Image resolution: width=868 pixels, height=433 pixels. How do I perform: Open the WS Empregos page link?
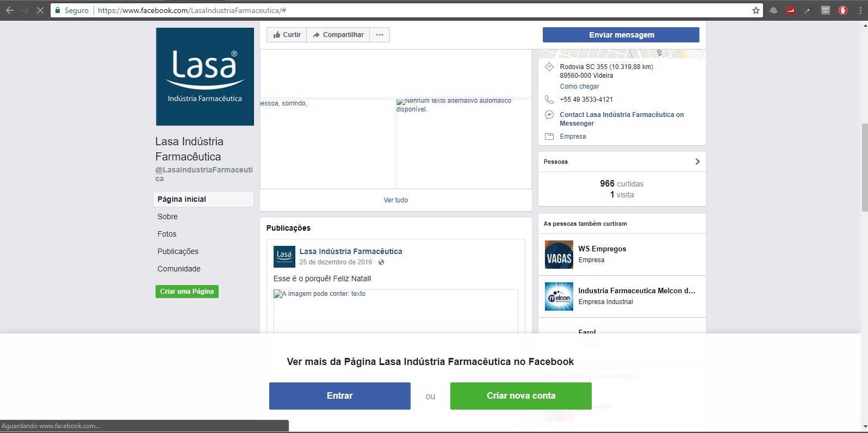[602, 249]
